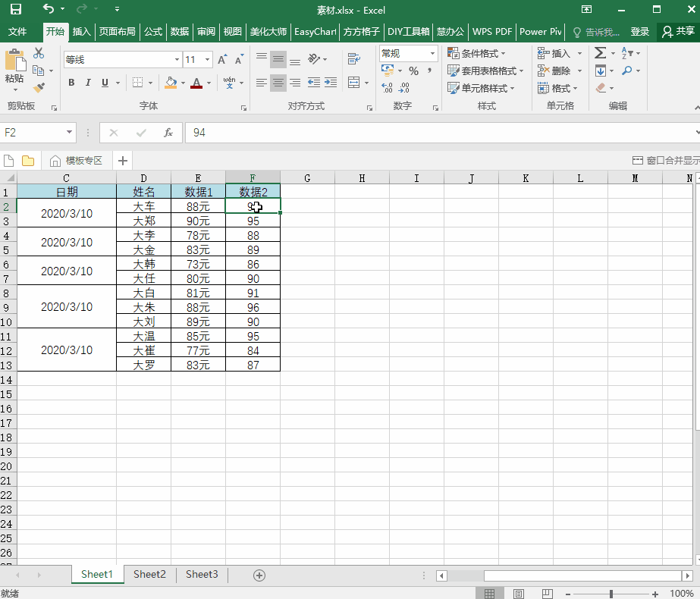700x599 pixels.
Task: Open the Sheet2 worksheet tab
Action: pyautogui.click(x=149, y=575)
